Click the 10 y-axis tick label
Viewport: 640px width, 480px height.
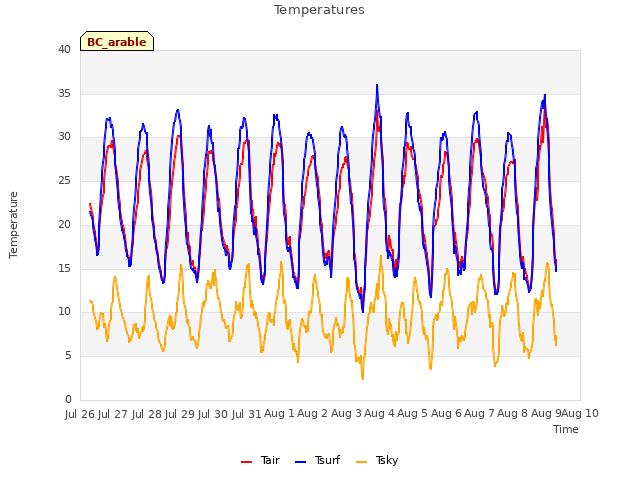[x=64, y=312]
